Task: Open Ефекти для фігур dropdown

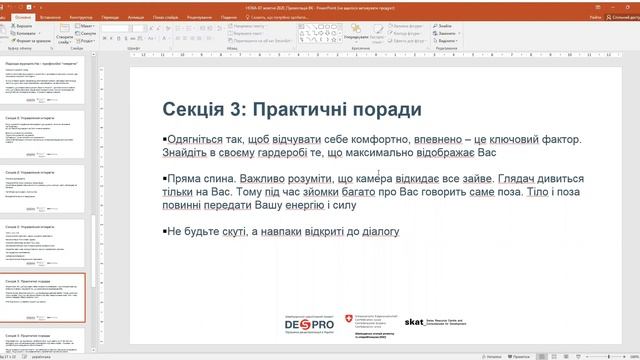Action: pyautogui.click(x=407, y=40)
